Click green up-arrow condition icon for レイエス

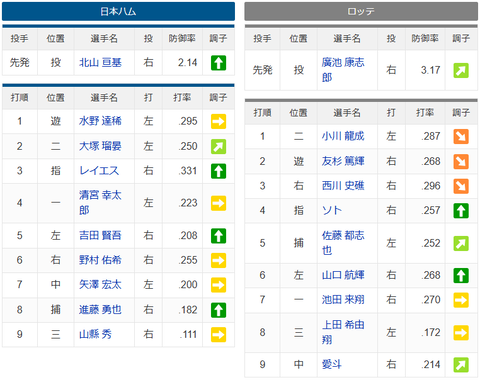(x=219, y=171)
